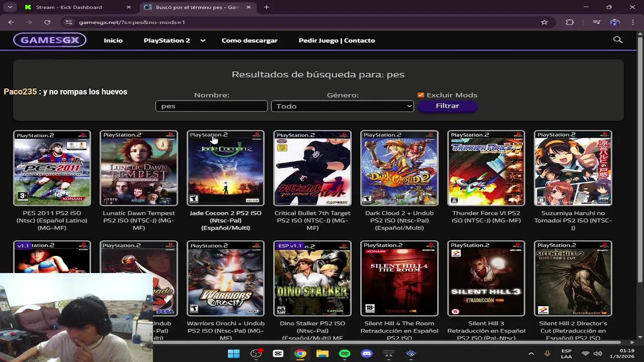The width and height of the screenshot is (644, 362).
Task: Open the Chrome three-dot menu
Action: tap(632, 22)
